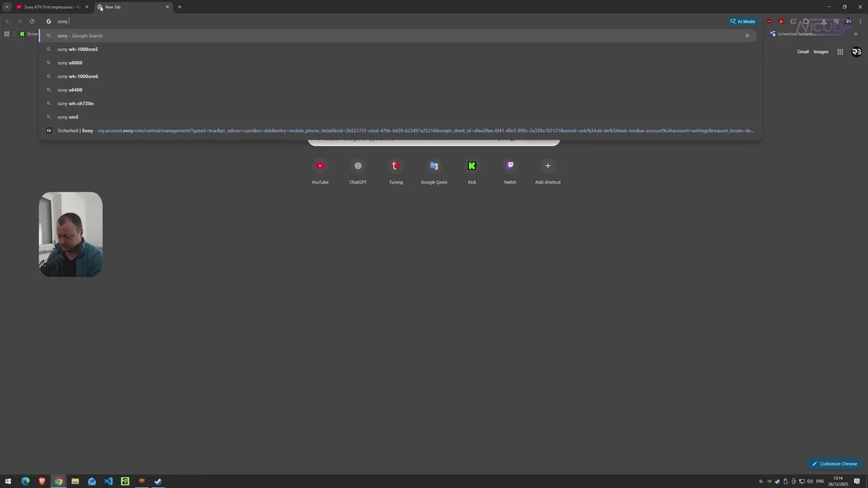Choose suggestion sony wh-ch720n

point(400,103)
